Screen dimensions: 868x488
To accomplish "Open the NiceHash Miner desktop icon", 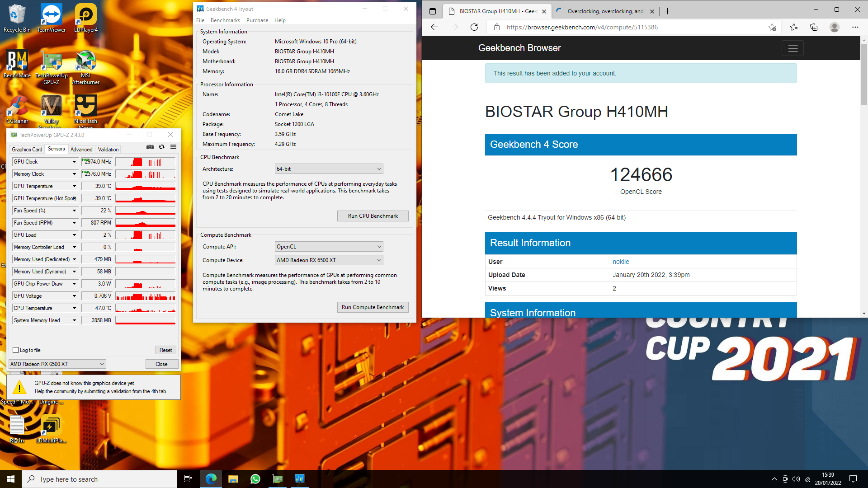I will coord(85,111).
